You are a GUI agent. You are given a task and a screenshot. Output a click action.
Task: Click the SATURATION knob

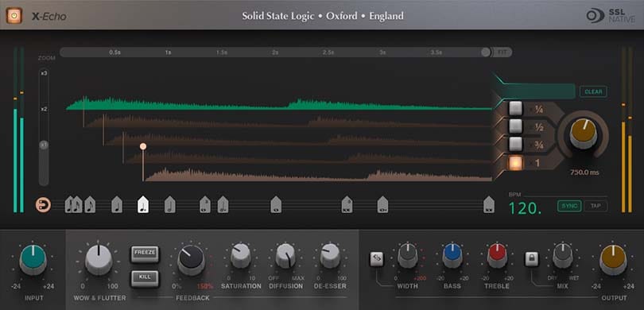pos(241,255)
